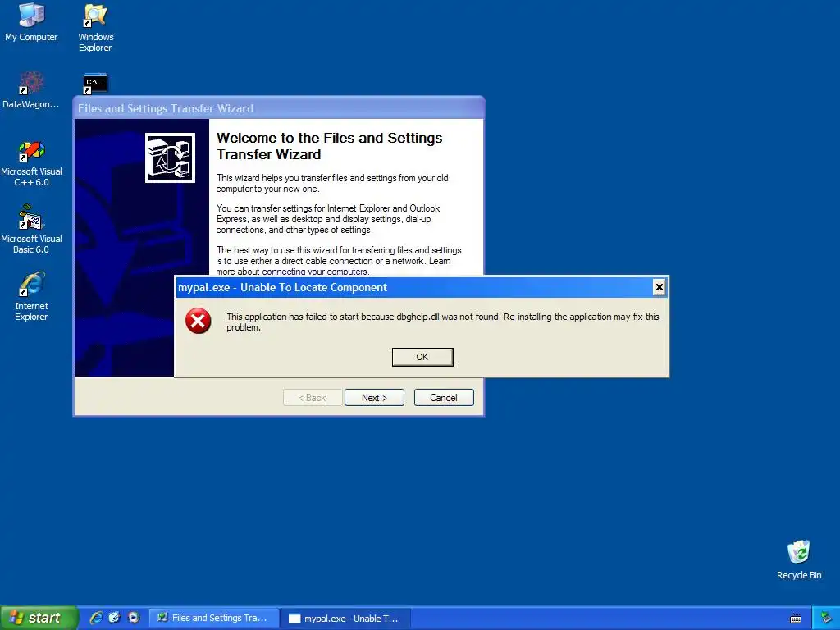The image size is (840, 630).
Task: Cancel the Files and Settings Transfer Wizard
Action: click(x=444, y=398)
